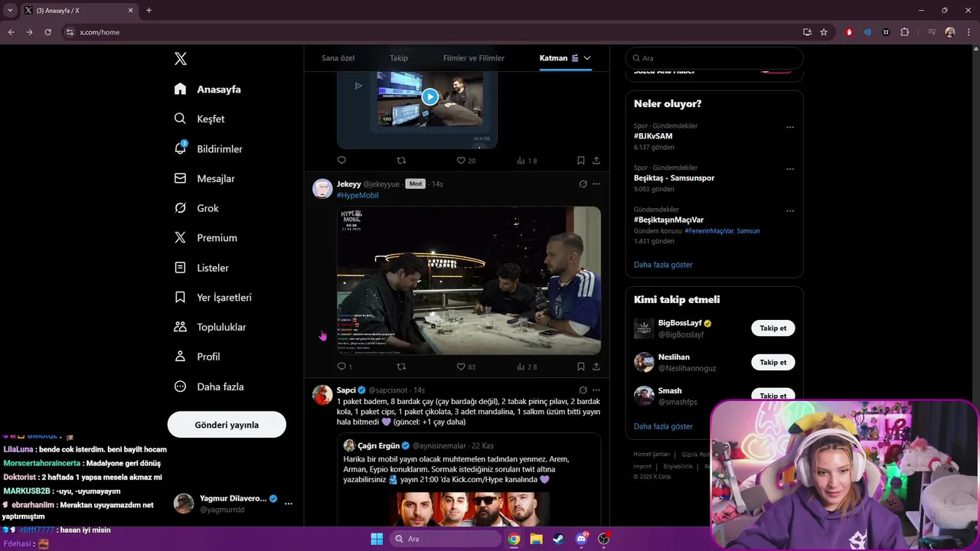Open Daha fazla menu

click(209, 386)
